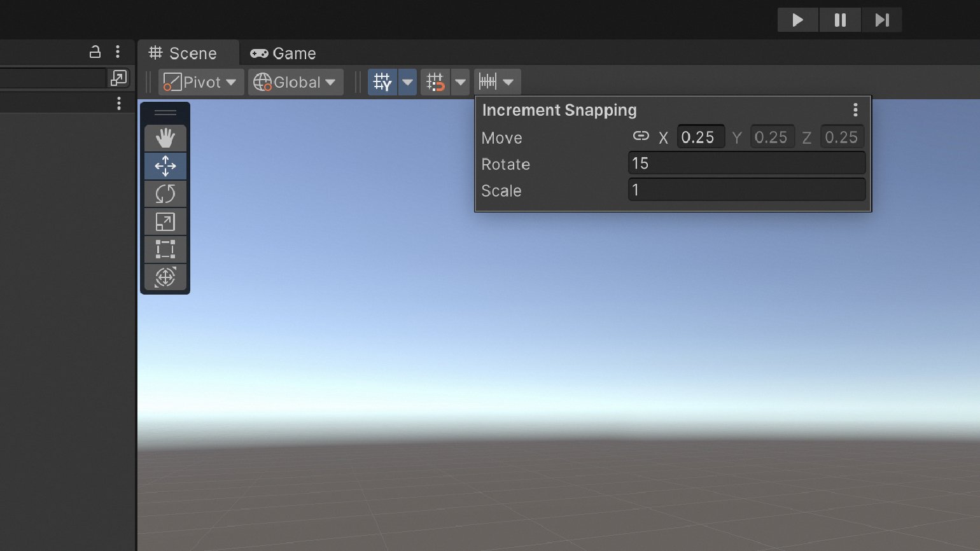Expand grid snapping options arrow
The height and width of the screenshot is (551, 980).
tap(460, 82)
